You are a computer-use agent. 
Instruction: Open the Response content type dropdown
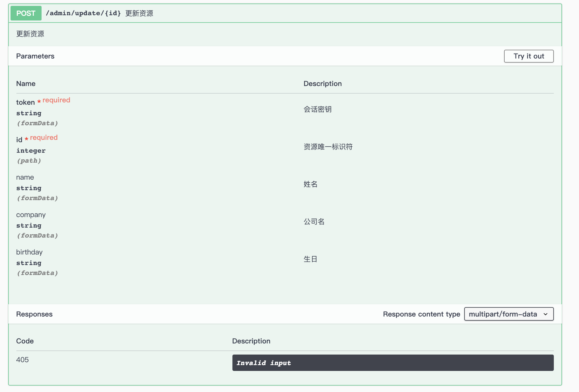pyautogui.click(x=503, y=314)
